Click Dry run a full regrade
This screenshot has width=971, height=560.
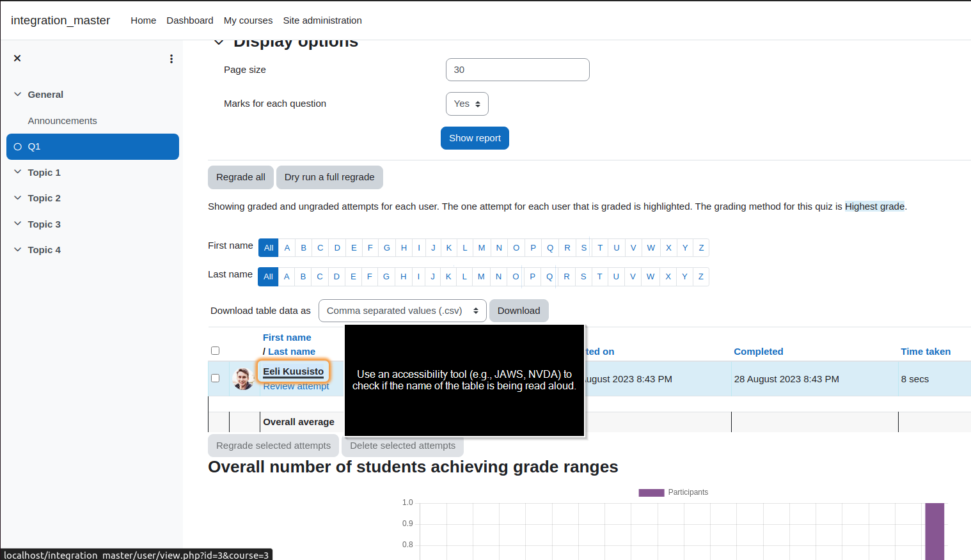pyautogui.click(x=329, y=177)
